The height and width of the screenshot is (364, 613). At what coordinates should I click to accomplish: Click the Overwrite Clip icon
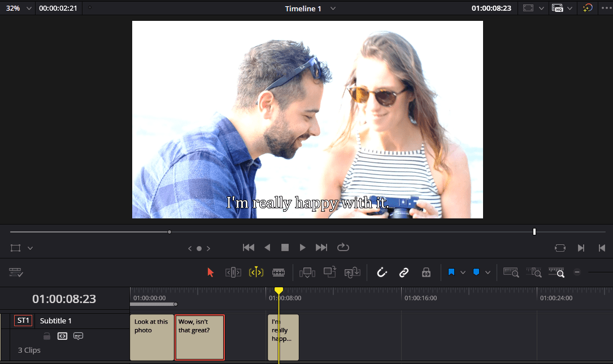coord(331,272)
